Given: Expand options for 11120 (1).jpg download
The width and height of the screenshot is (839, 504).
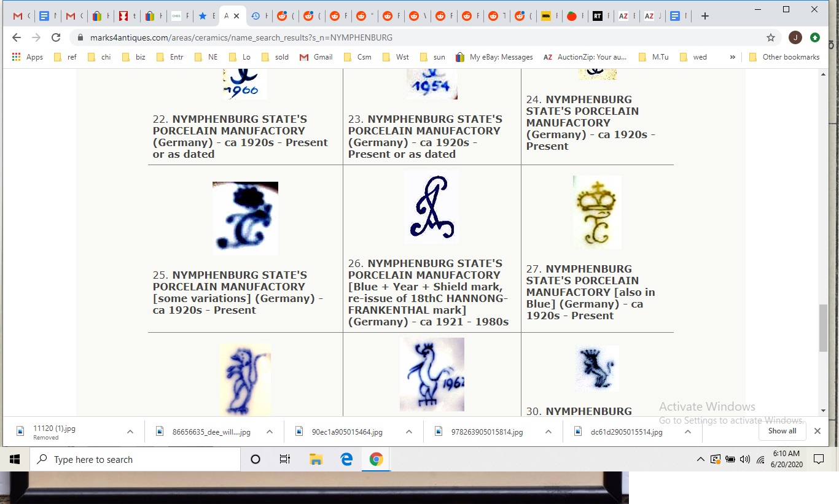Looking at the screenshot, I should point(130,432).
